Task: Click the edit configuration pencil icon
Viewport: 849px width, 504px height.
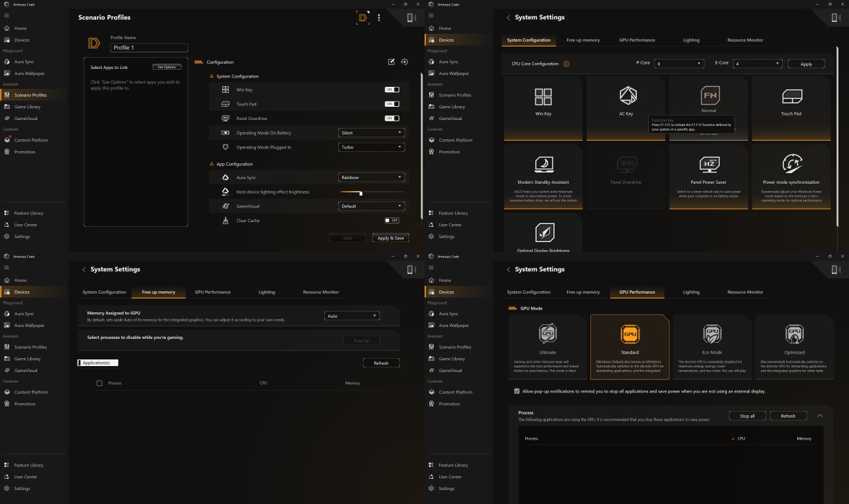Action: click(x=391, y=62)
